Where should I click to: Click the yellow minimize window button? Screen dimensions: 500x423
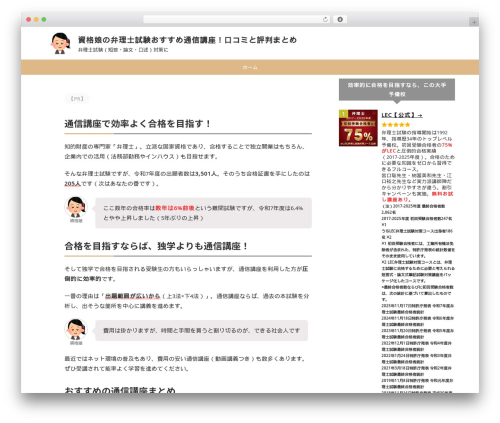pyautogui.click(x=36, y=20)
